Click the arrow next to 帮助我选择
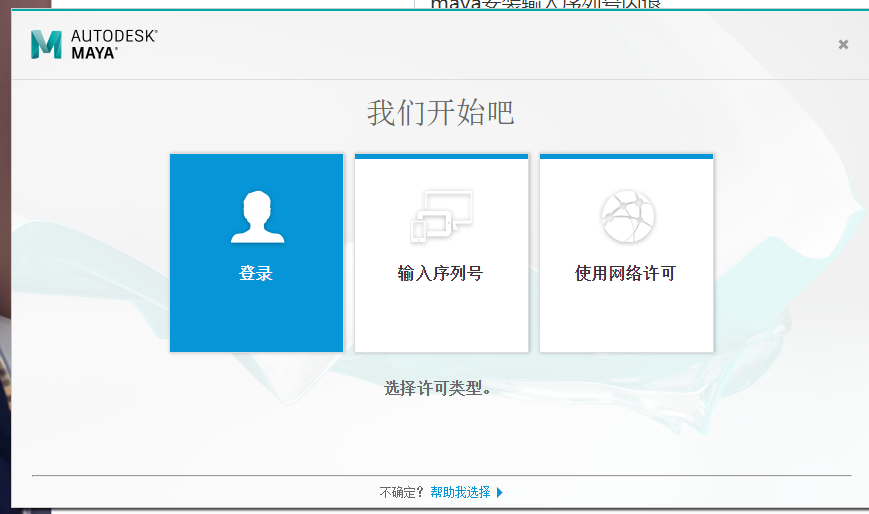The image size is (869, 514). point(499,492)
